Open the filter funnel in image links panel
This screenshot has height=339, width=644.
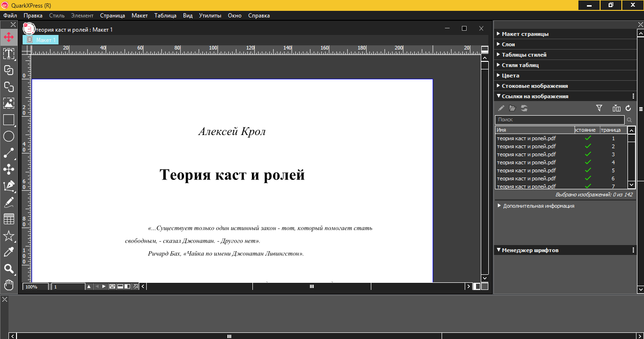(x=599, y=108)
